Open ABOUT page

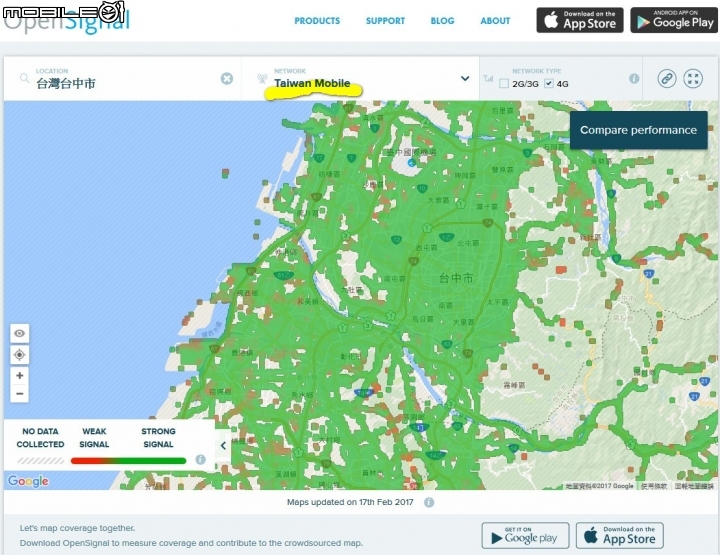495,21
